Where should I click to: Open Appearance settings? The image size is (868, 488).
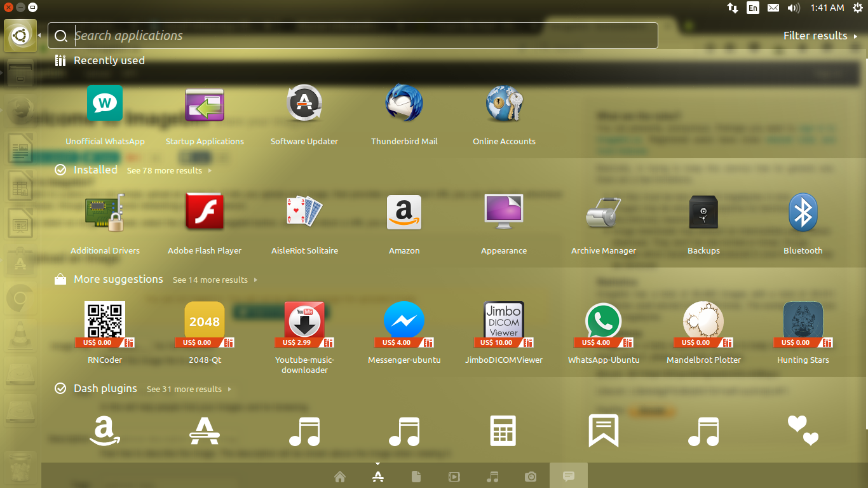pyautogui.click(x=504, y=224)
